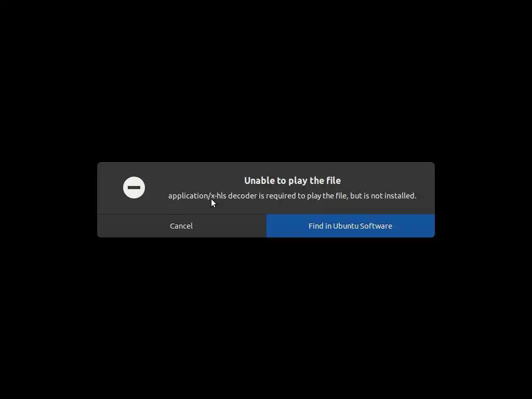Choose Cancel to close the playback error
This screenshot has width=532, height=399.
(181, 226)
